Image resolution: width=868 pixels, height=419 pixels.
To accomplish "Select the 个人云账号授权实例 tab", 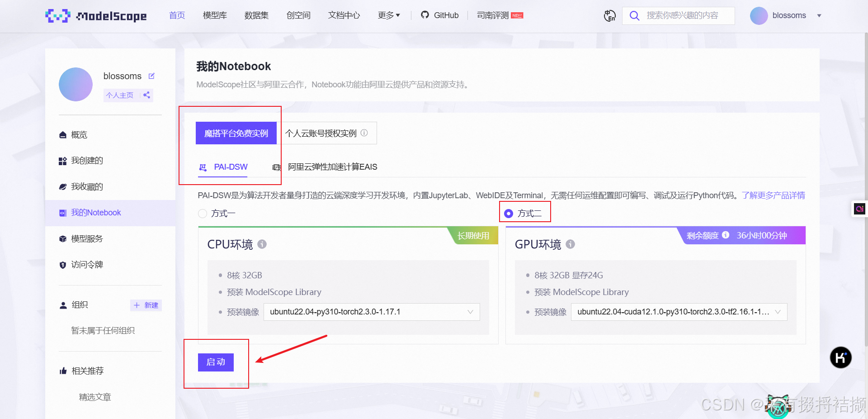I will [326, 133].
